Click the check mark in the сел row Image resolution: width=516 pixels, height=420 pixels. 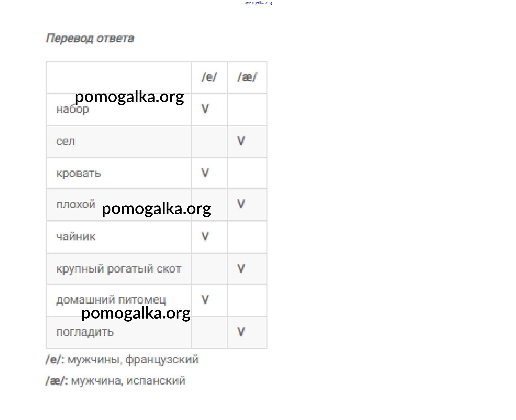tap(241, 141)
